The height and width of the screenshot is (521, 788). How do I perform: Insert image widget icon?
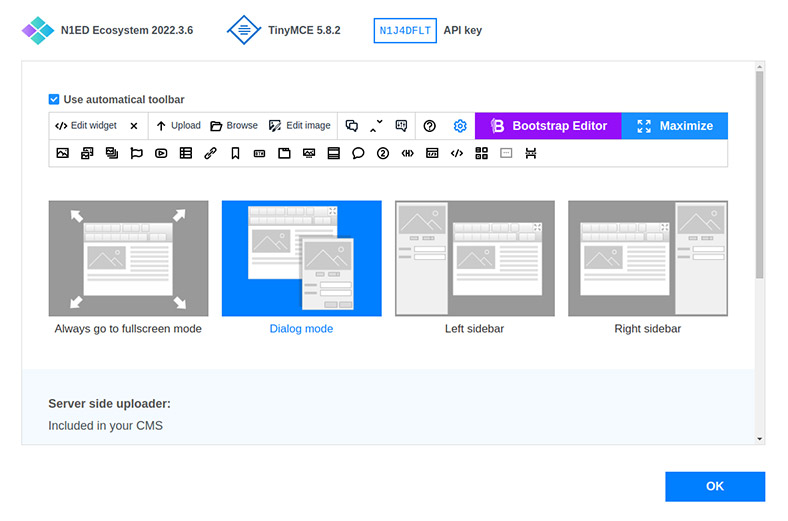63,153
